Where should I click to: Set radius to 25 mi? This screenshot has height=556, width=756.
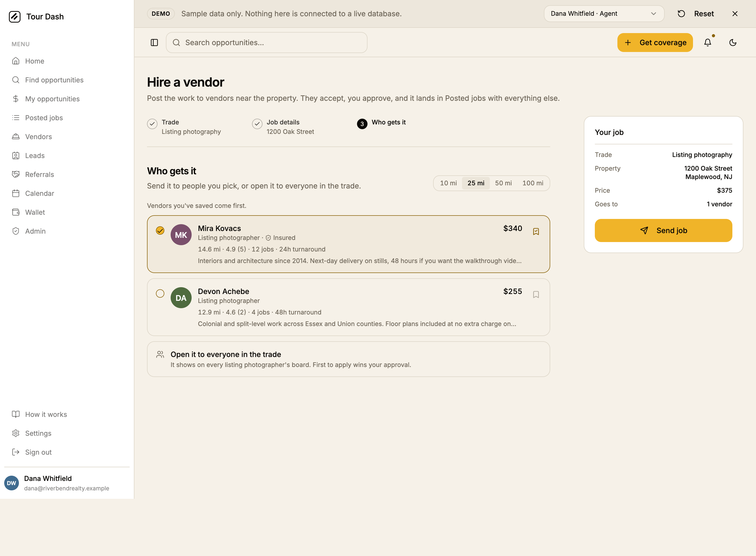[x=476, y=183]
